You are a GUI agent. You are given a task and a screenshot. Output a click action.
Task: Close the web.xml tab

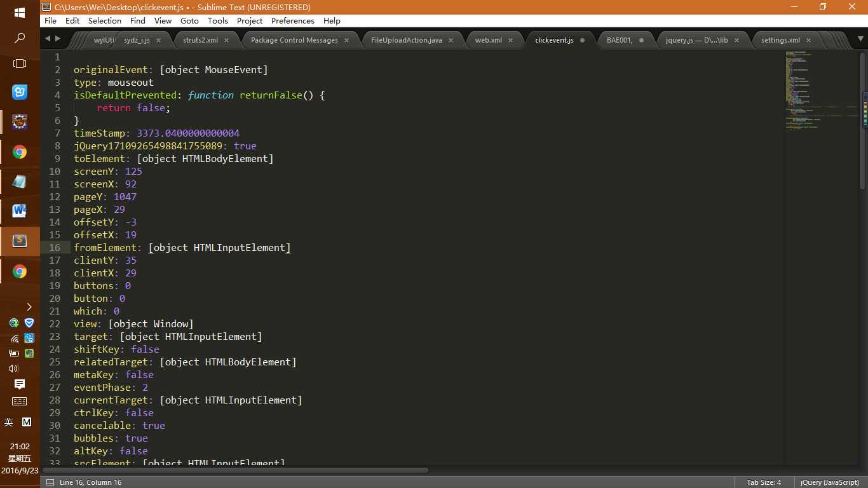pyautogui.click(x=510, y=40)
